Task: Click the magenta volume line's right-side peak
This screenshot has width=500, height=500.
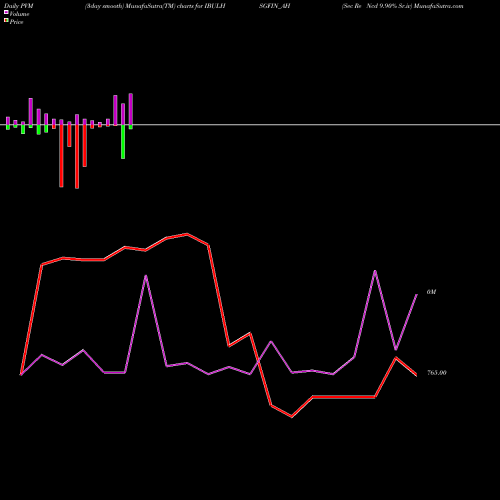Action: [375, 271]
